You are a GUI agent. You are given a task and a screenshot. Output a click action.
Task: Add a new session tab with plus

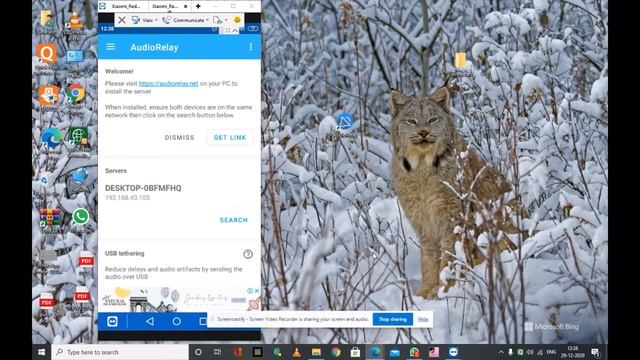[x=198, y=6]
